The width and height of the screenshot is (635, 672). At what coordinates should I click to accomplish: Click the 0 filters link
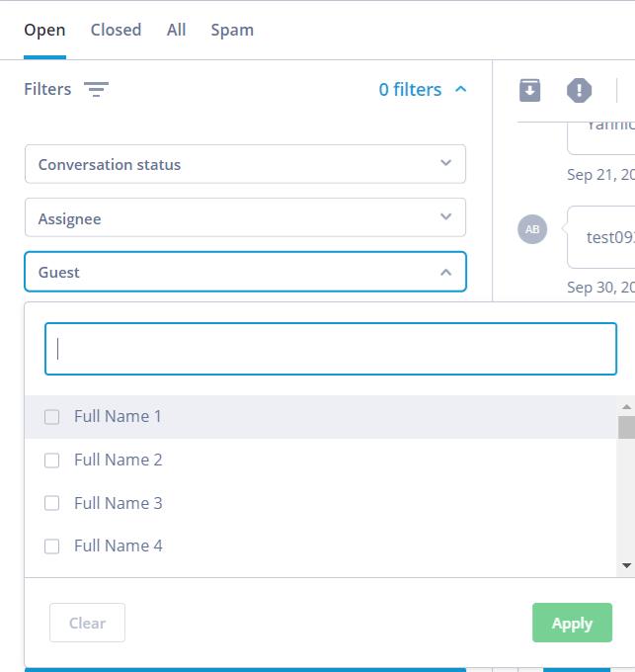(410, 89)
